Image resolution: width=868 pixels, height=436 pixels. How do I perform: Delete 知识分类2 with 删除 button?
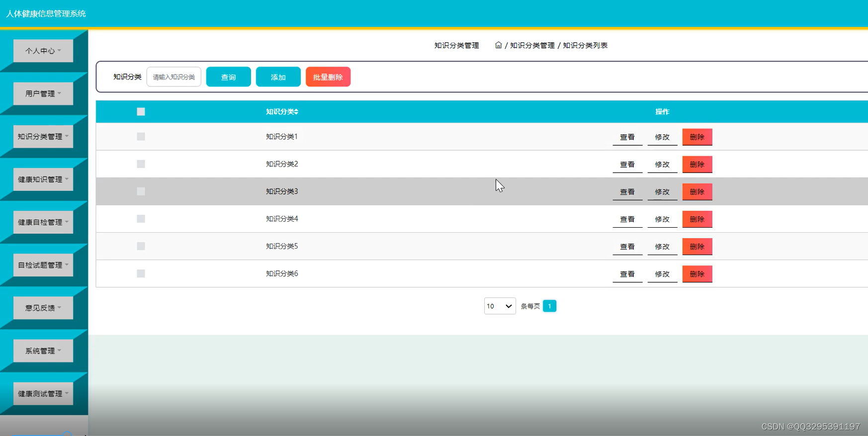click(x=697, y=165)
